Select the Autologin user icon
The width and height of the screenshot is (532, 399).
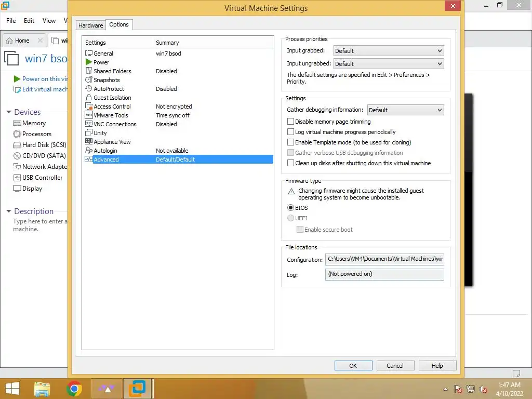click(88, 150)
